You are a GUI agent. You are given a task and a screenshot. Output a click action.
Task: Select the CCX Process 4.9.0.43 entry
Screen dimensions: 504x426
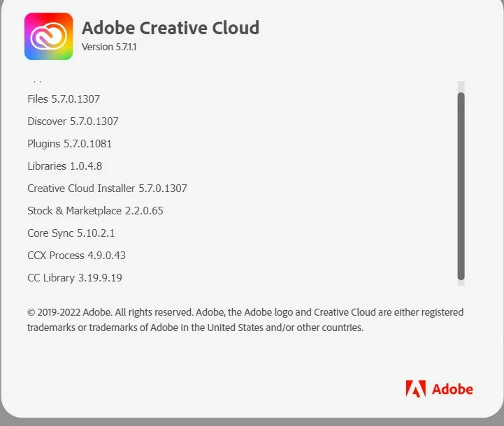coord(76,256)
